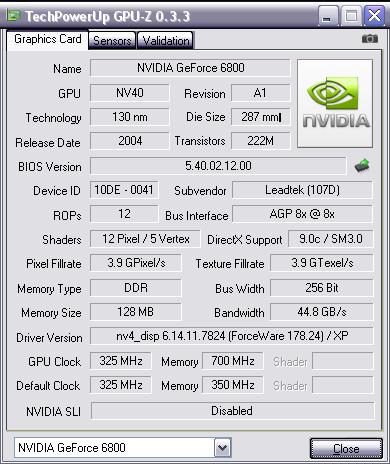
Task: Click the Bus Interface AGP 8x field
Action: (302, 214)
